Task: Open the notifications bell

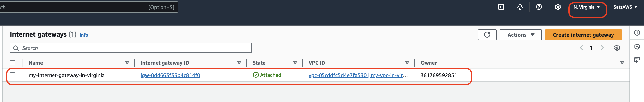Action: tap(520, 7)
